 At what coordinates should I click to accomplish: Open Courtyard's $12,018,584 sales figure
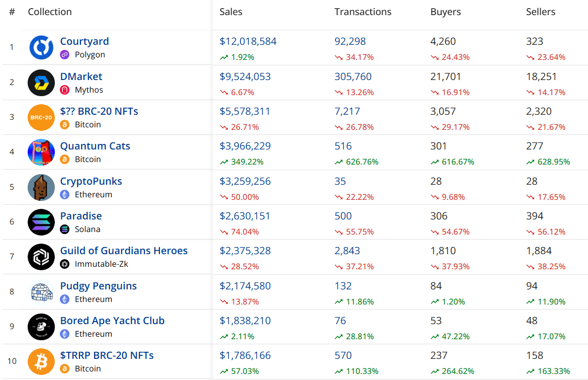[x=248, y=41]
